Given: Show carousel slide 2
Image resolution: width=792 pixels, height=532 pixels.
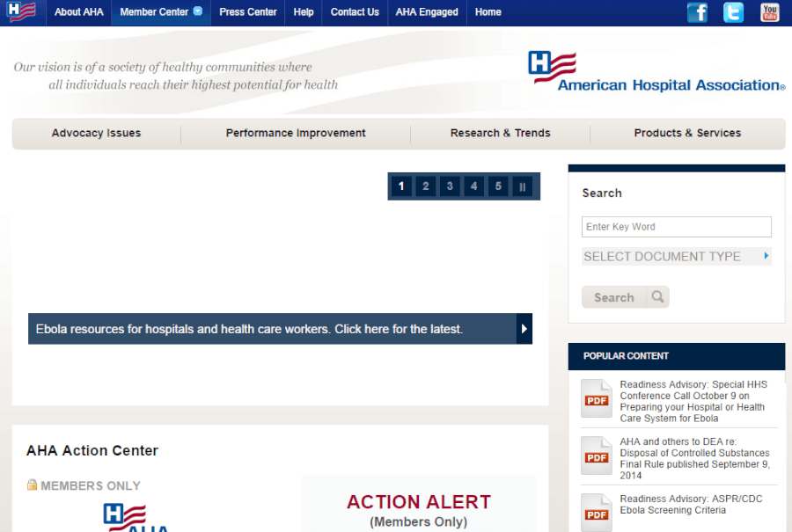Looking at the screenshot, I should 425,186.
